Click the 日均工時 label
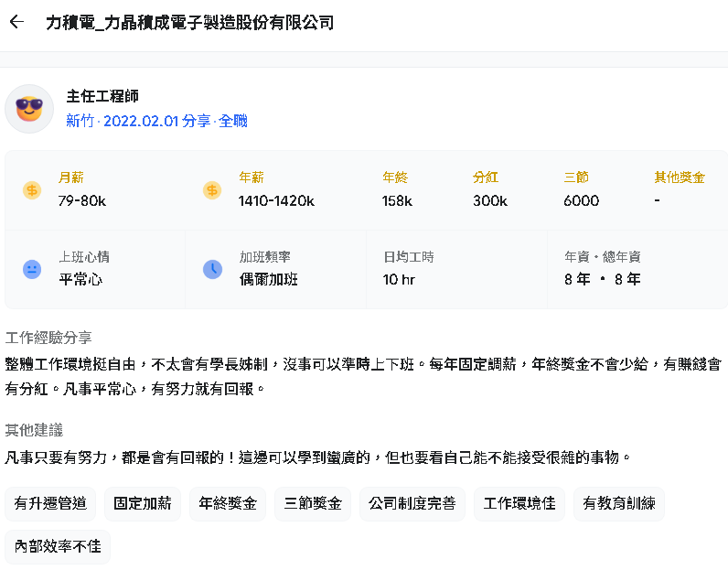This screenshot has height=570, width=728. tap(409, 257)
